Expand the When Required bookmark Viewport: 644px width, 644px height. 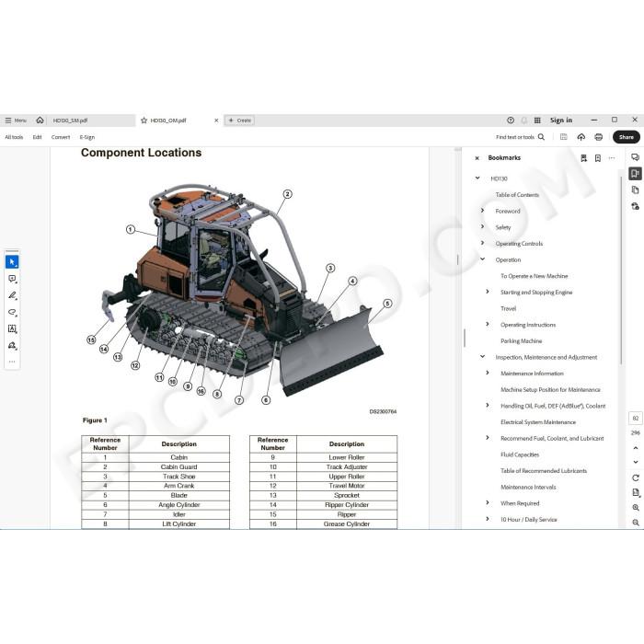click(488, 502)
